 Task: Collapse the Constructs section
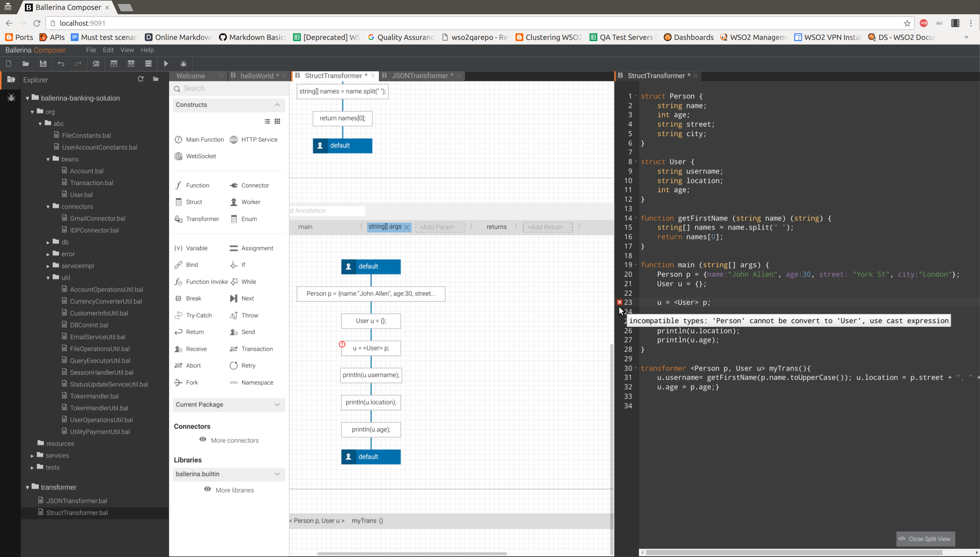click(x=277, y=105)
